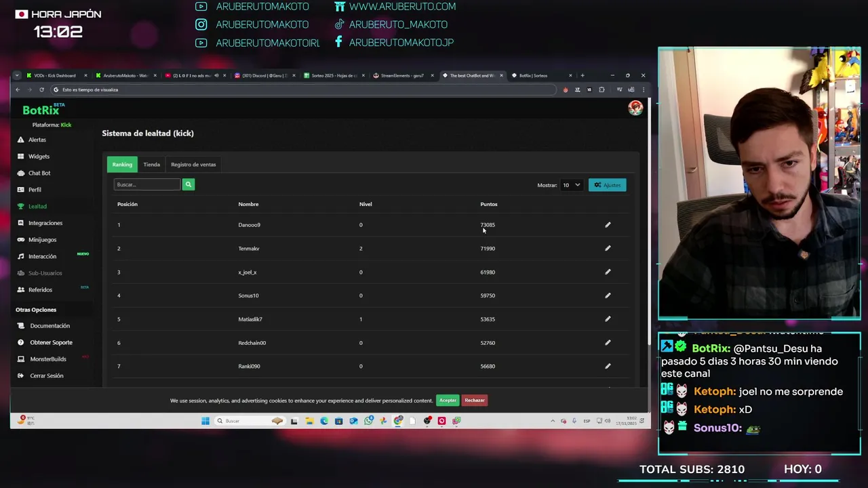Click the green search magnifier button
Image resolution: width=868 pixels, height=488 pixels.
189,184
